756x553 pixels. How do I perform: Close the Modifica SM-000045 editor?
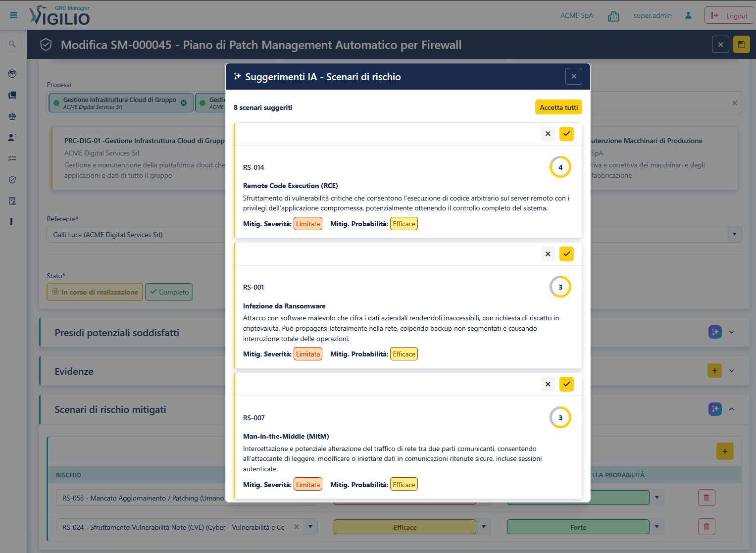(x=720, y=45)
